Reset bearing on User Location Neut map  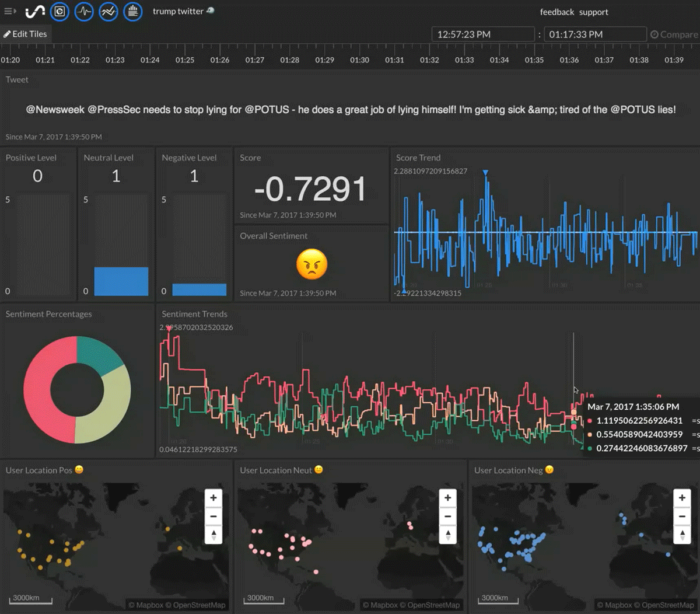point(447,534)
